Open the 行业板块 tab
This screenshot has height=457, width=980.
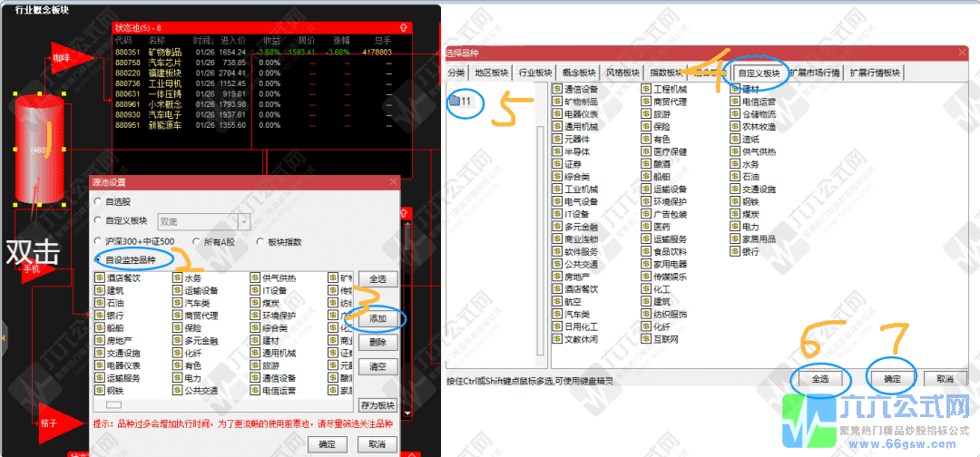click(x=535, y=73)
